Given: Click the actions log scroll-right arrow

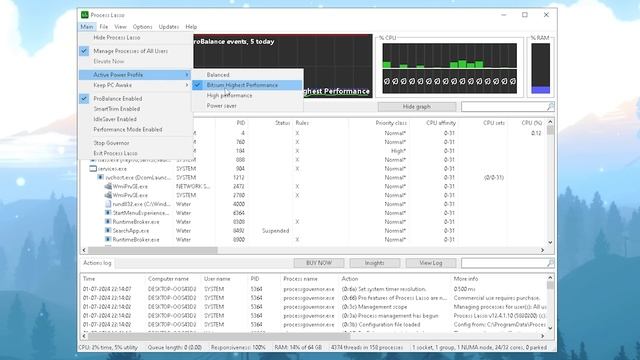Looking at the screenshot, I should point(542,336).
